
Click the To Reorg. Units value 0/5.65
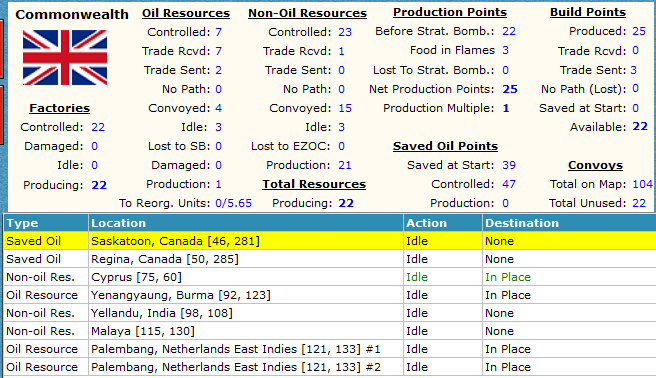click(233, 203)
